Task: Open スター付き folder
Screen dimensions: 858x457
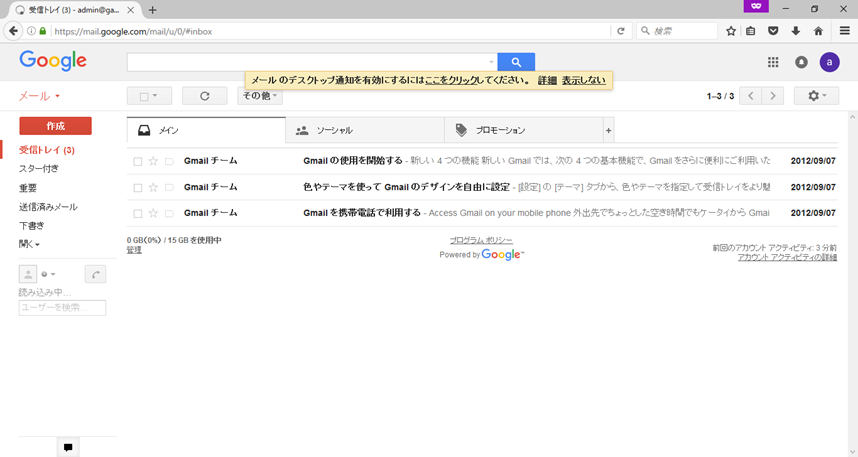Action: pyautogui.click(x=39, y=169)
